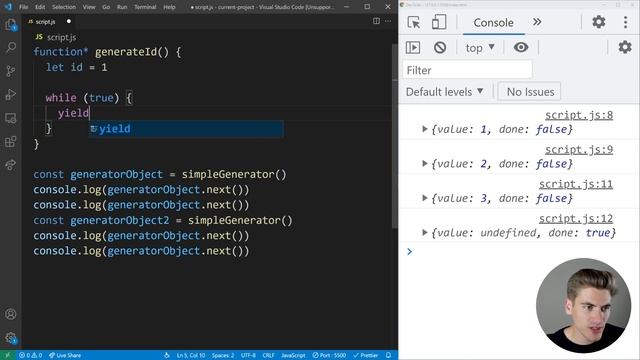
Task: Change language mode JavaScript in status bar
Action: point(293,355)
